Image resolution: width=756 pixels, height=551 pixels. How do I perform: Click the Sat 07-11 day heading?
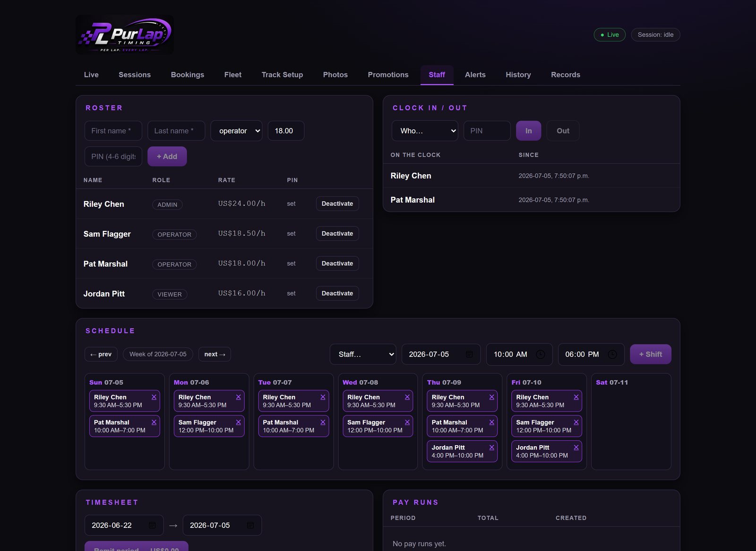[x=612, y=382]
